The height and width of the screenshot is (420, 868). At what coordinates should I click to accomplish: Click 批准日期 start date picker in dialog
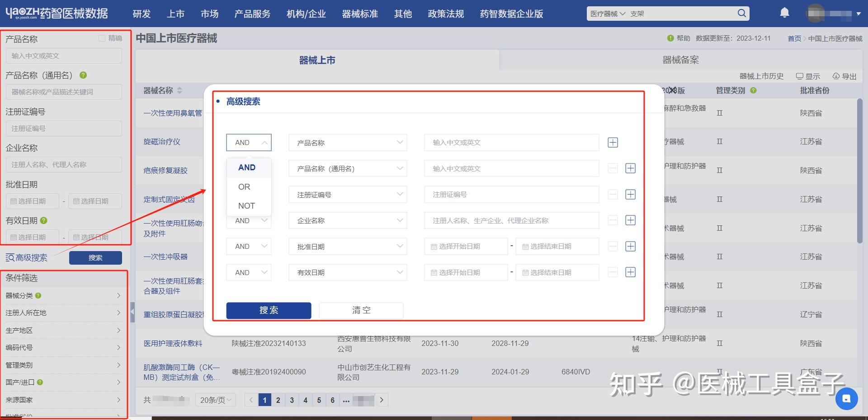click(466, 247)
